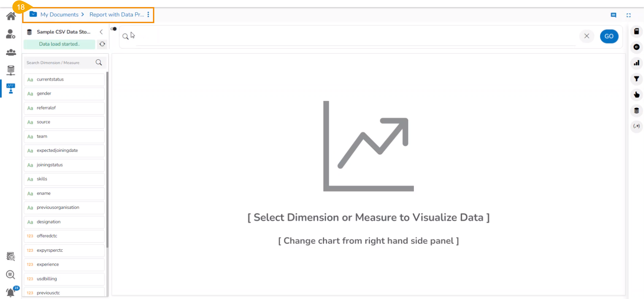Enter fullscreen using the expand icon
Screen dimensions: 644x299
click(629, 15)
